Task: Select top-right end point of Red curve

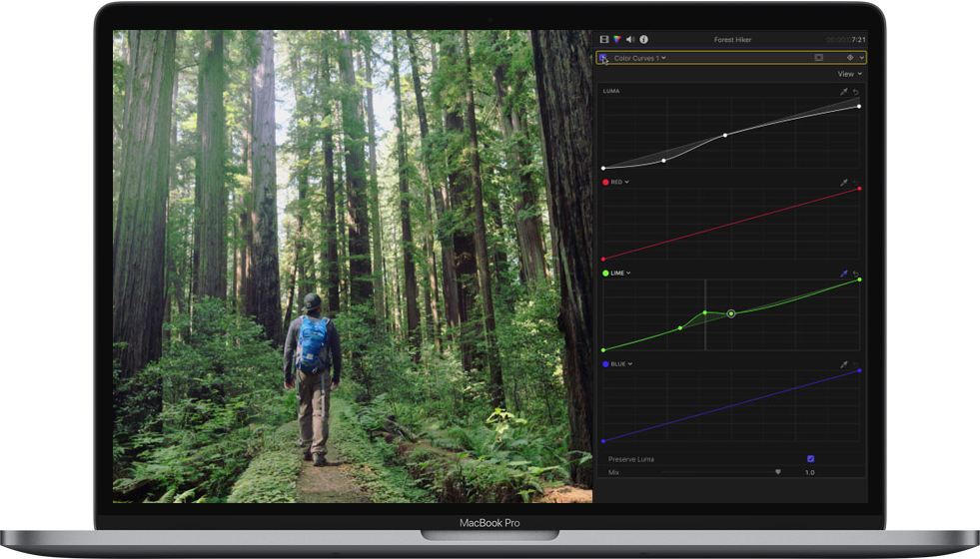Action: click(859, 189)
